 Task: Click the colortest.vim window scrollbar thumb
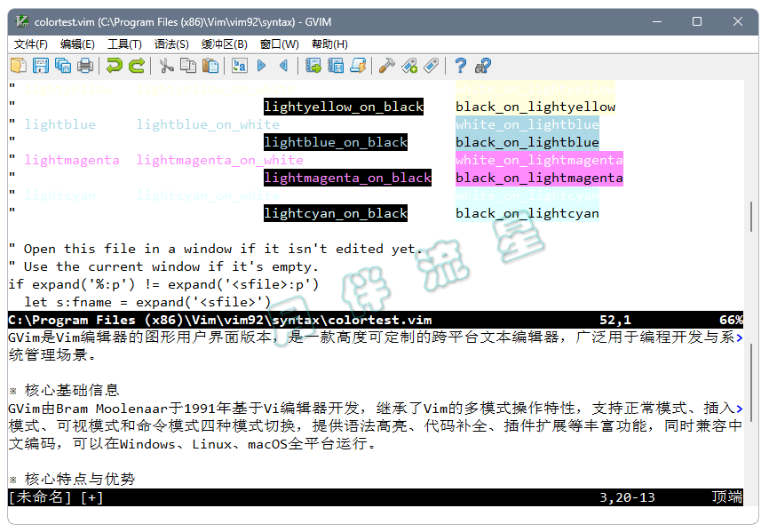[751, 216]
